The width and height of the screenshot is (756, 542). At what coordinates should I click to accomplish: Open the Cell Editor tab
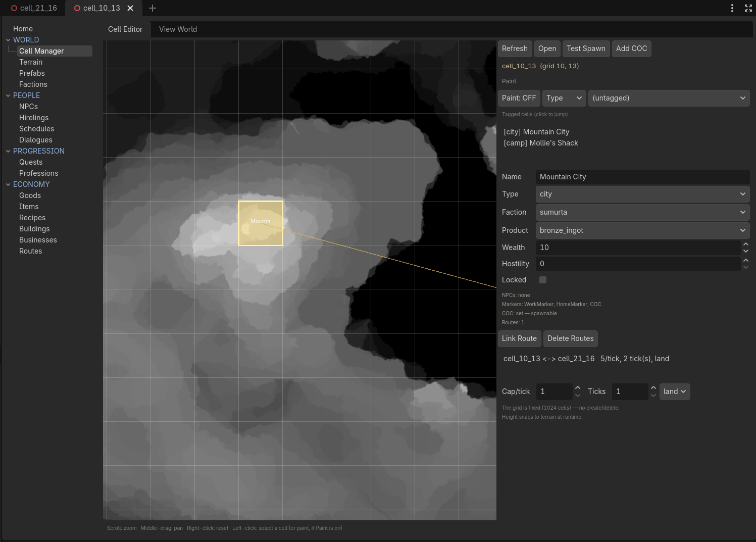click(x=125, y=29)
